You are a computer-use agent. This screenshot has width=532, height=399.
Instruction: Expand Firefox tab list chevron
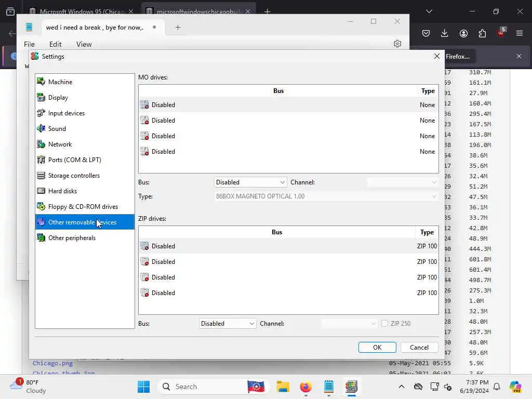[x=429, y=11]
